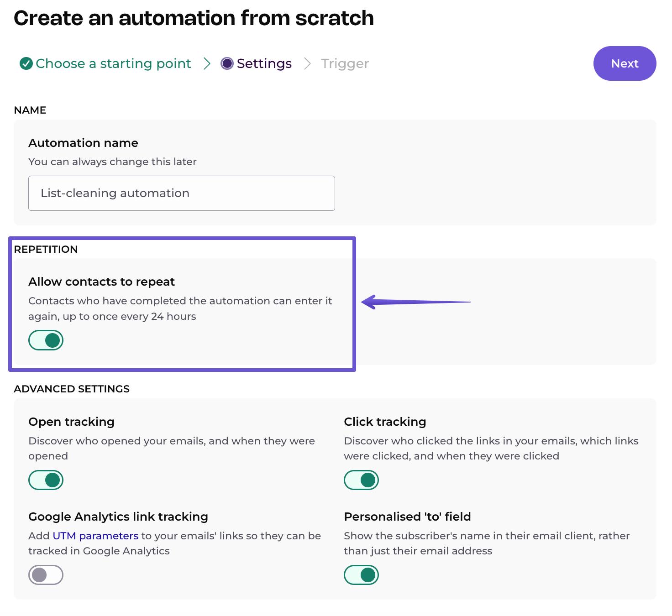Click the 'ADVANCED SETTINGS' section header
Image resolution: width=672 pixels, height=616 pixels.
[72, 389]
